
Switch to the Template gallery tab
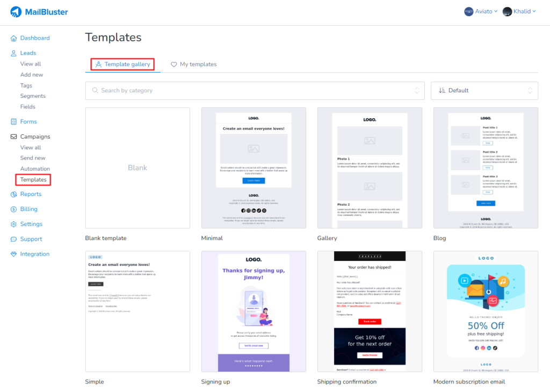tap(122, 64)
